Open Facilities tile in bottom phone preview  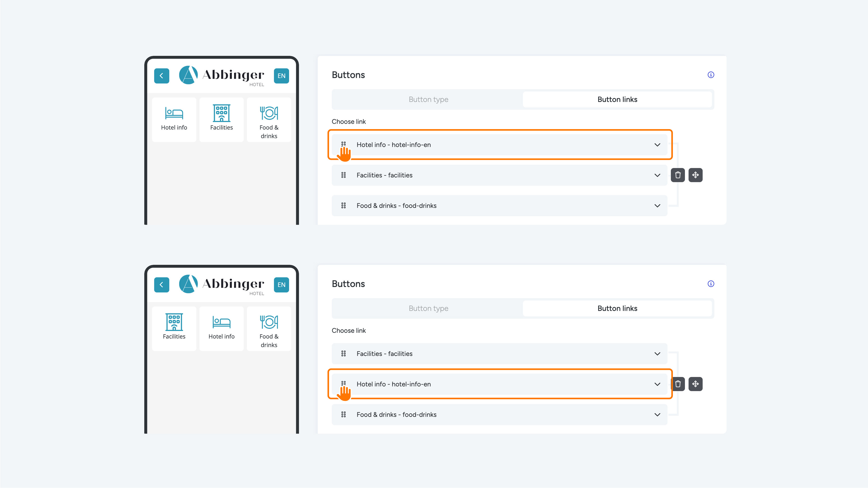click(174, 329)
